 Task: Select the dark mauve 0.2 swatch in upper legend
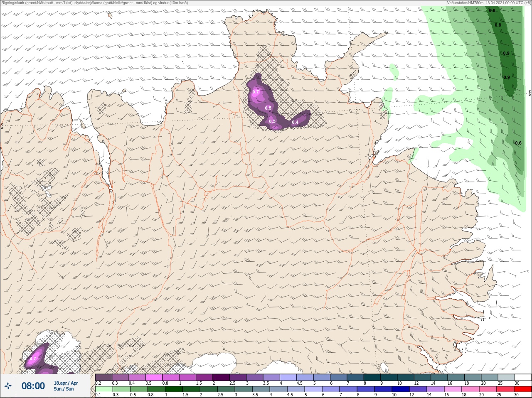[103, 377]
